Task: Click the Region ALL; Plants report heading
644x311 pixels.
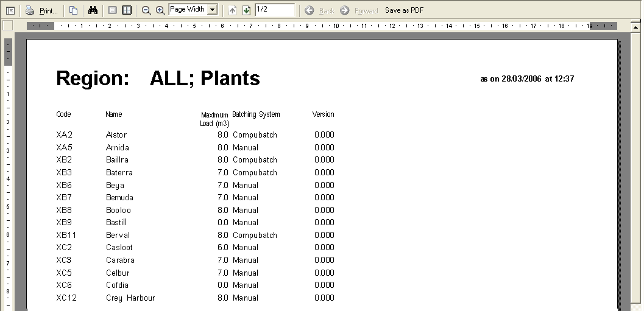Action: (x=158, y=79)
